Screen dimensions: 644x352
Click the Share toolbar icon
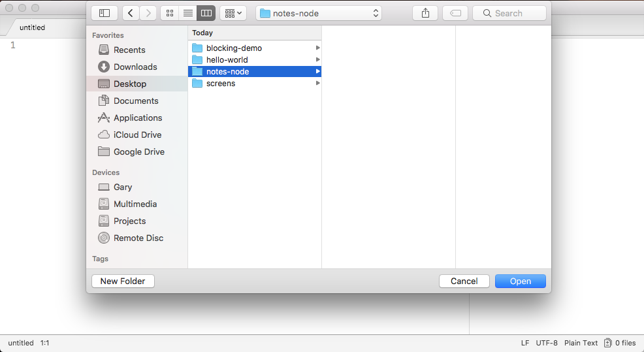tap(425, 13)
